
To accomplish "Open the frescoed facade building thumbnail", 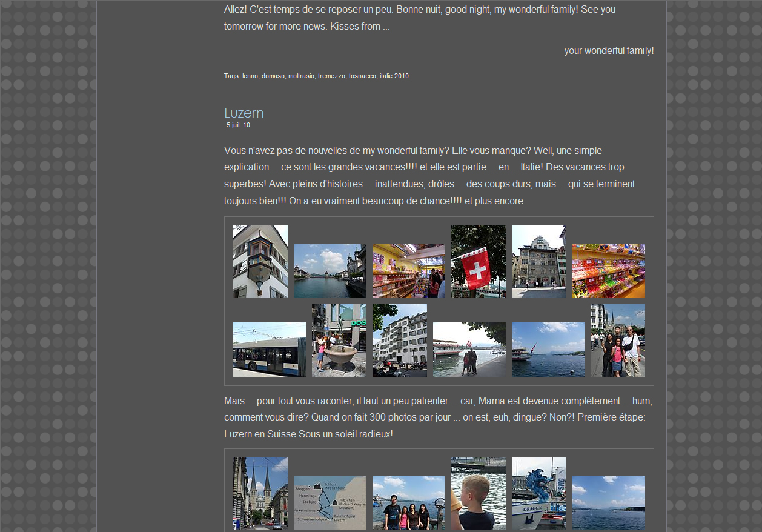I will 538,262.
